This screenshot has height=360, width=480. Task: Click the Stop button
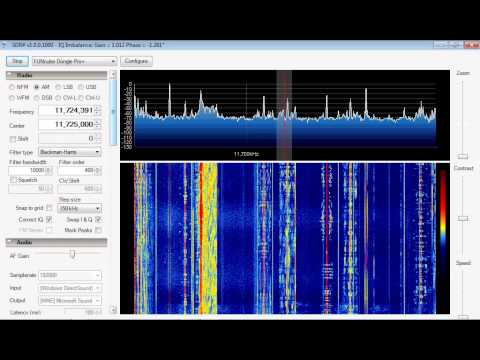(17, 61)
